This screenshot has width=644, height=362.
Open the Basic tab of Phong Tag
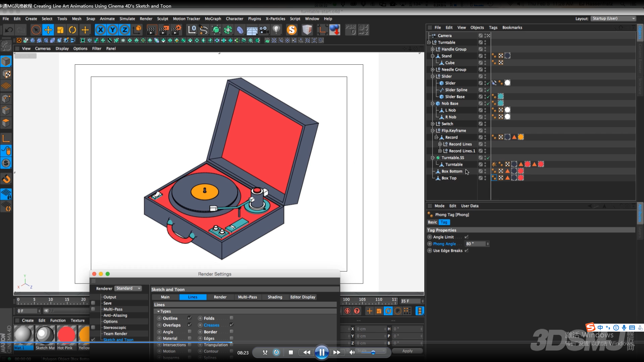tap(432, 222)
